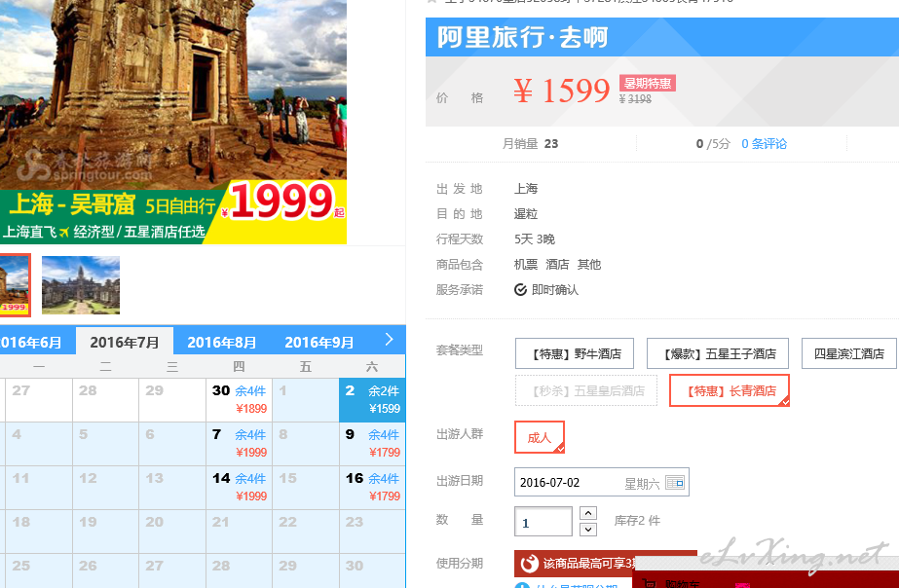Decrease quantity with down arrow
899x588 pixels.
[x=588, y=530]
